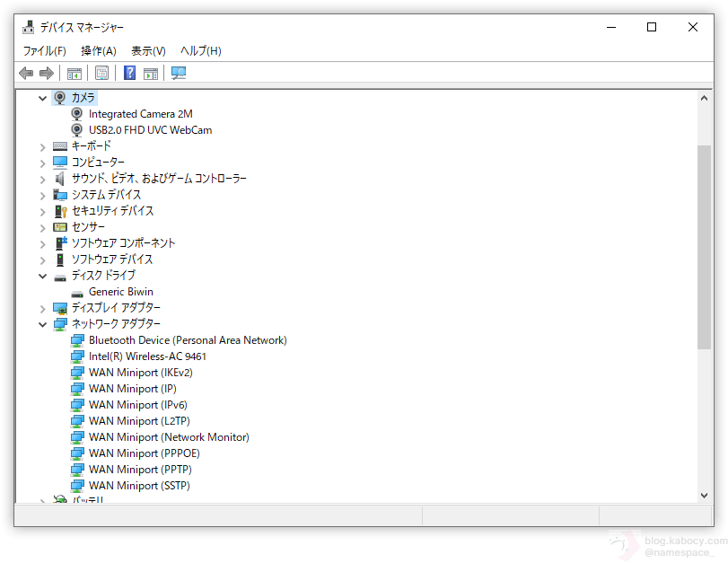728x563 pixels.
Task: Click the show/hide action pane icon
Action: point(151,73)
